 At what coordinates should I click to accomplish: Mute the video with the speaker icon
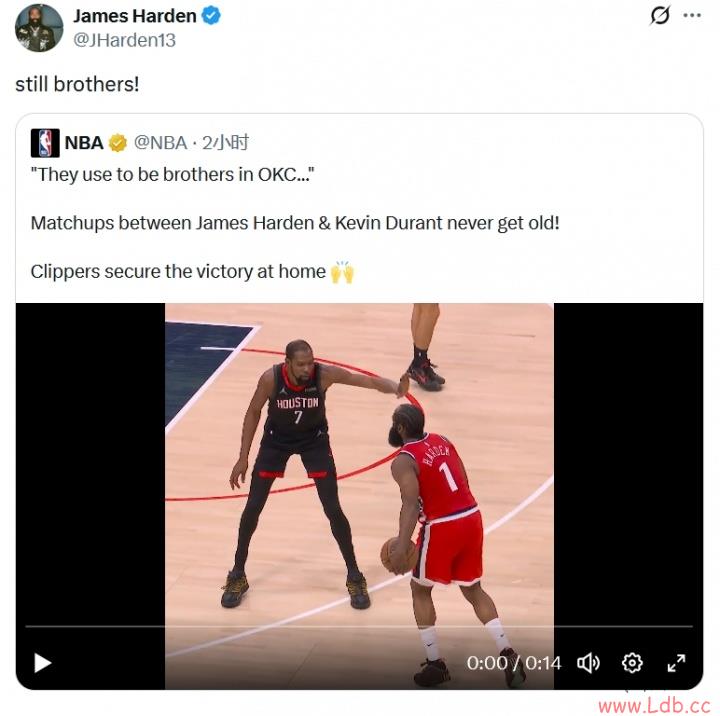(588, 663)
